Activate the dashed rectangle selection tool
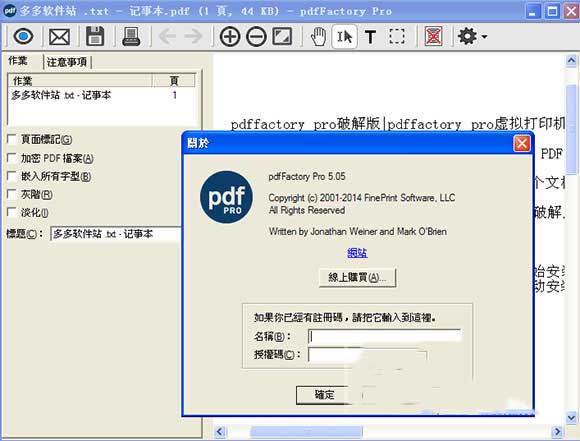The height and width of the screenshot is (441, 580). click(397, 36)
